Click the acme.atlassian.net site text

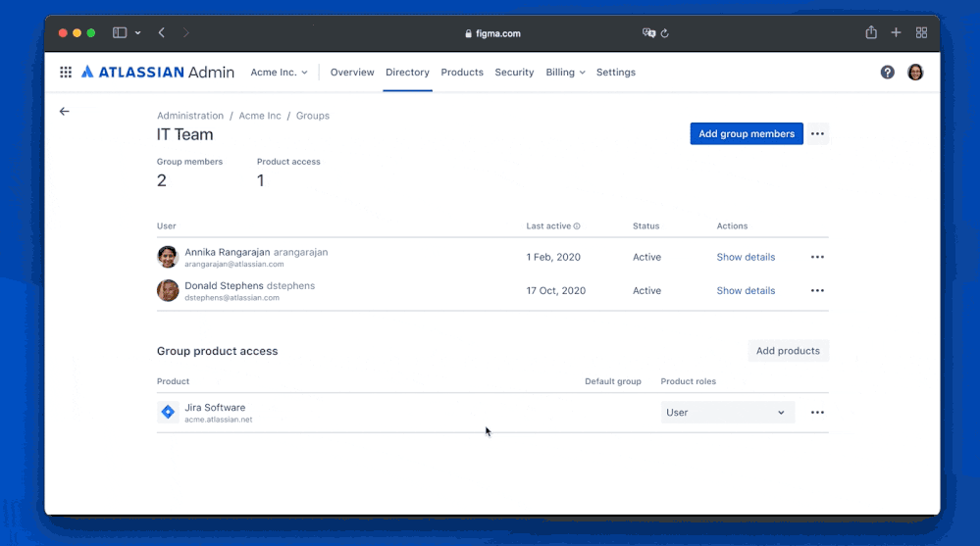click(218, 420)
